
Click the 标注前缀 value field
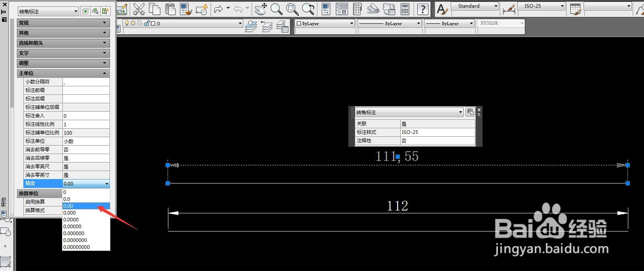coord(86,90)
